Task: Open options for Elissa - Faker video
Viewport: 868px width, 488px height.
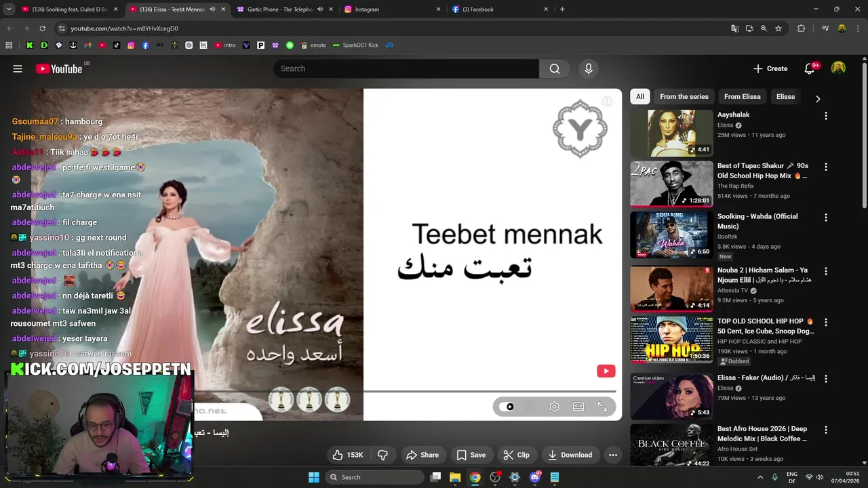Action: point(825,379)
